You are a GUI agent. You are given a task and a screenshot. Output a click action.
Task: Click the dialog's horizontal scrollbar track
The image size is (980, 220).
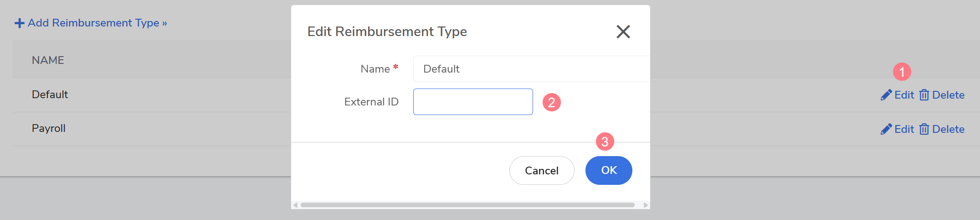tap(467, 205)
